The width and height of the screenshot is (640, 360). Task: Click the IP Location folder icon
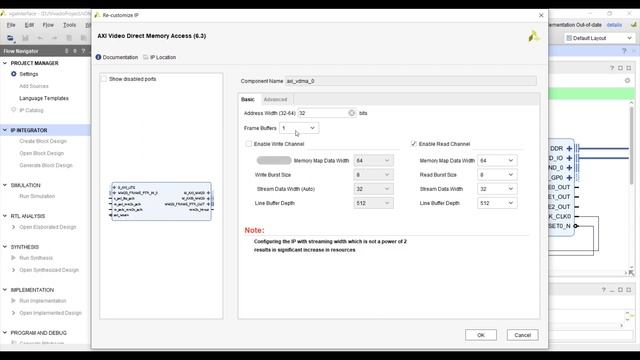pyautogui.click(x=146, y=57)
